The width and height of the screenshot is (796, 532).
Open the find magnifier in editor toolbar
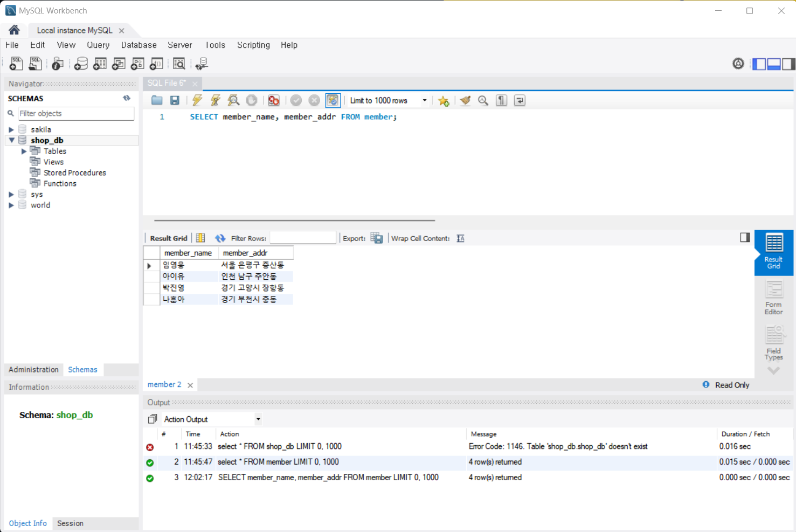tap(483, 100)
